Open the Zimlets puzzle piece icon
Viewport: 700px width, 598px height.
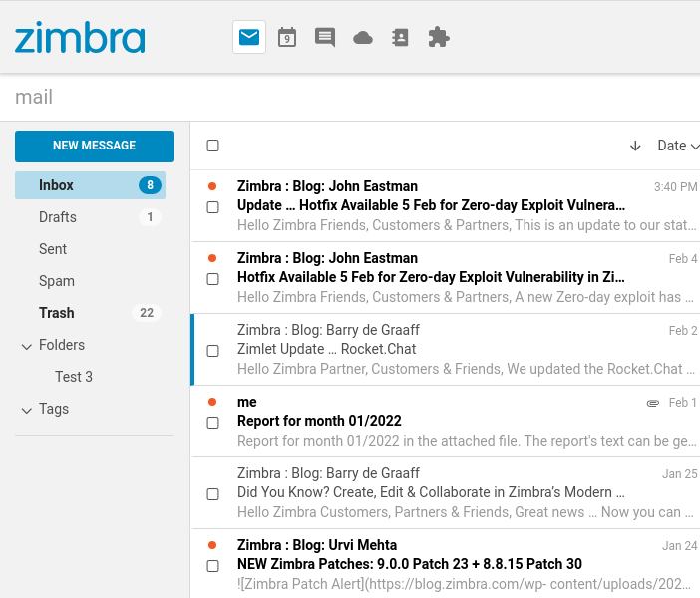(439, 37)
